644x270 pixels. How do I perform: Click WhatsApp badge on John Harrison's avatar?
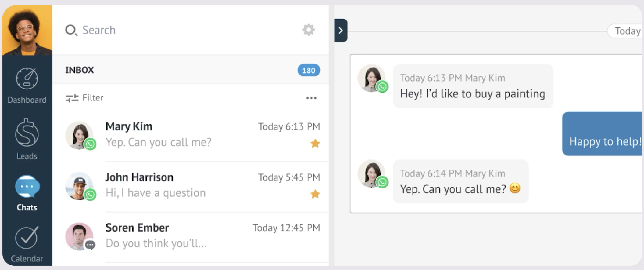[x=90, y=195]
